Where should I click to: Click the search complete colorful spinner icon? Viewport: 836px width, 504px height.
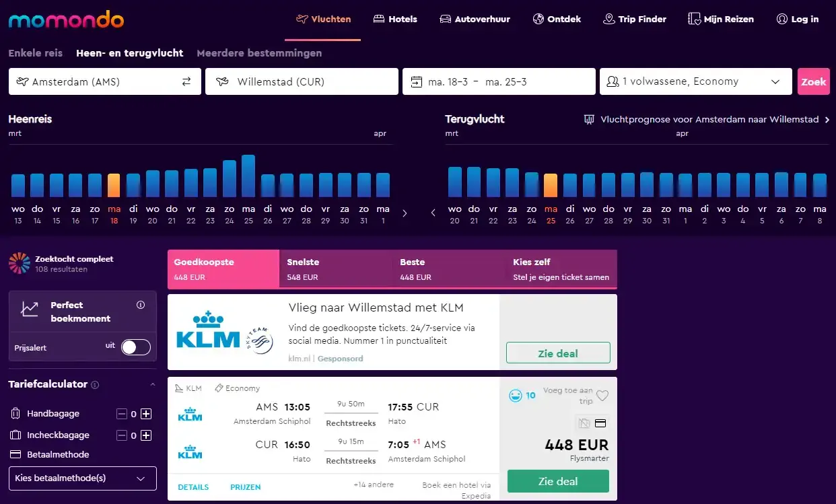[20, 263]
